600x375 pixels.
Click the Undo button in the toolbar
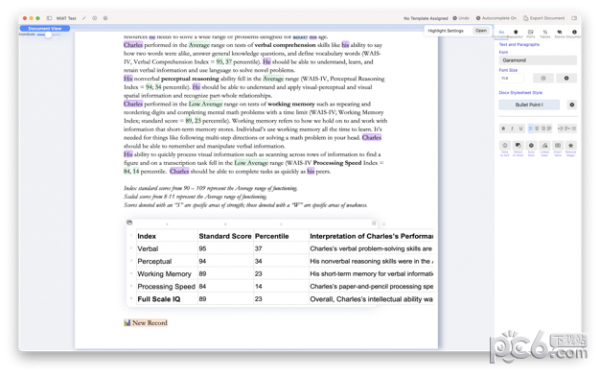[x=461, y=18]
